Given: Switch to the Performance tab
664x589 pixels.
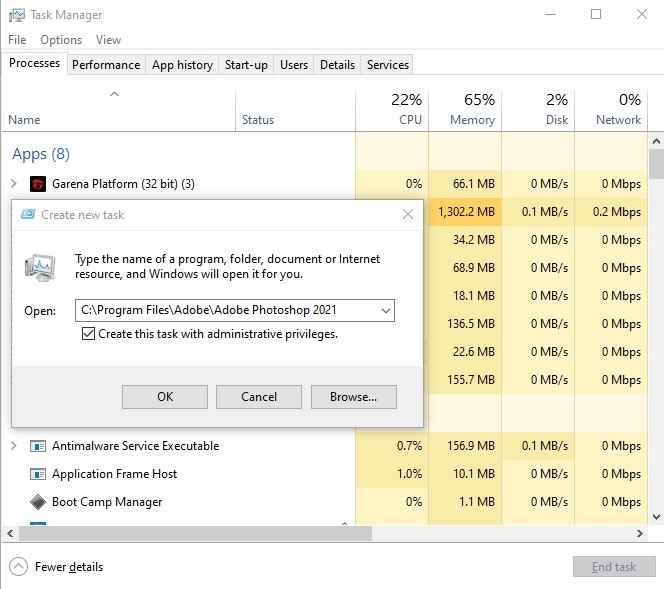Looking at the screenshot, I should [x=106, y=65].
